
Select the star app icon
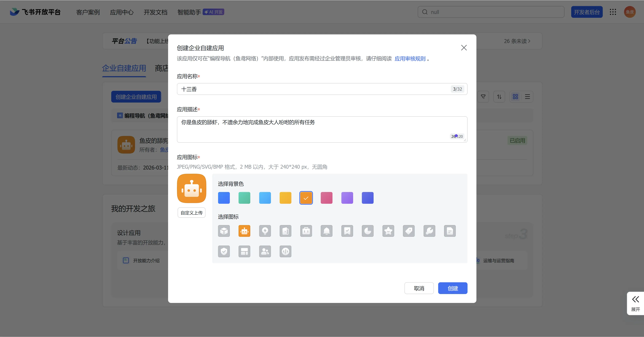388,231
